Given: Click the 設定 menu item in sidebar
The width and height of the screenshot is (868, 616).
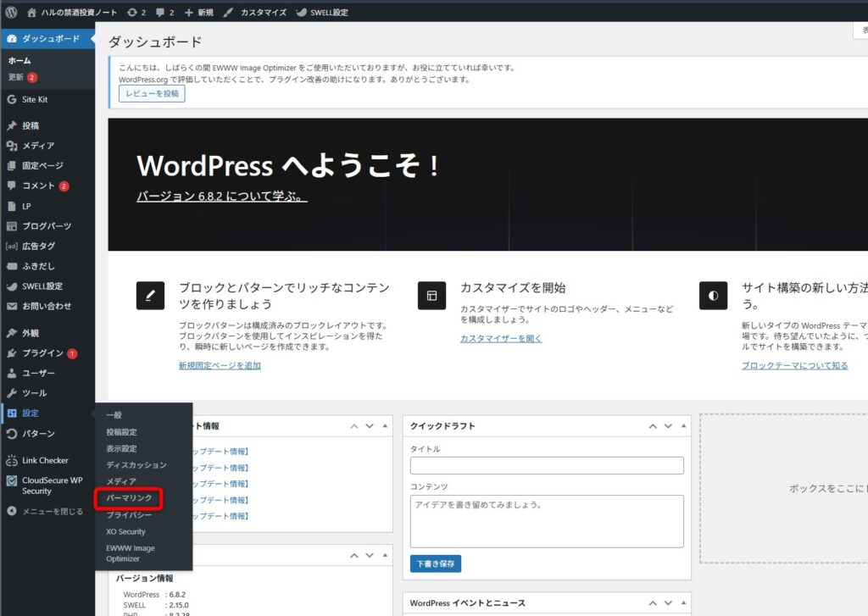Looking at the screenshot, I should point(47,413).
